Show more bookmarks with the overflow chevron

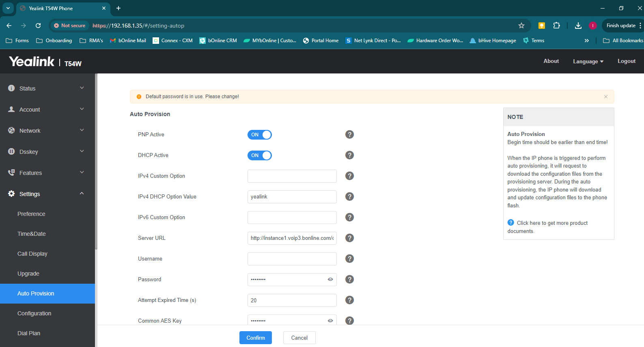click(586, 41)
